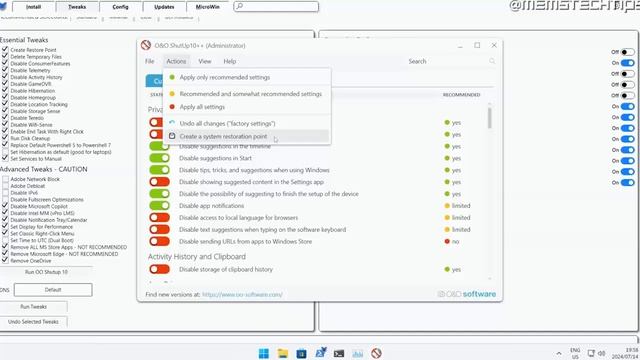The height and width of the screenshot is (360, 640).
Task: Choose Undo all changes factory settings
Action: coord(247,123)
